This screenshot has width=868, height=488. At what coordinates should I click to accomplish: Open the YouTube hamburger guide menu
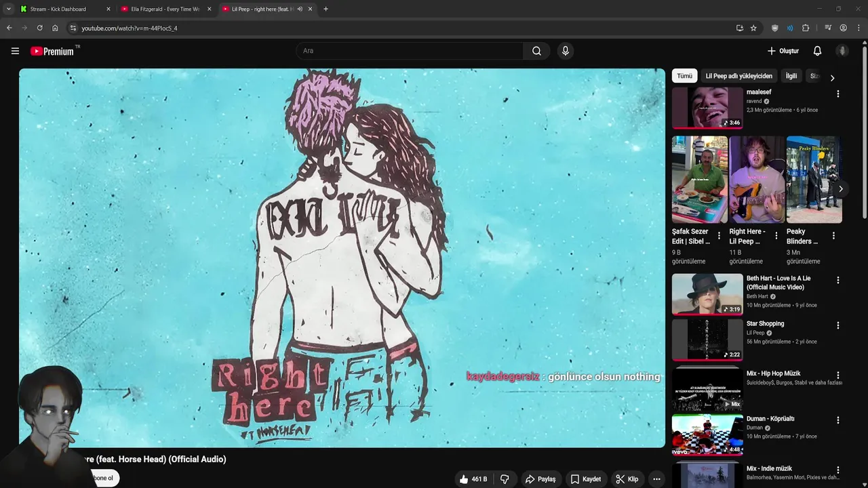(x=15, y=51)
